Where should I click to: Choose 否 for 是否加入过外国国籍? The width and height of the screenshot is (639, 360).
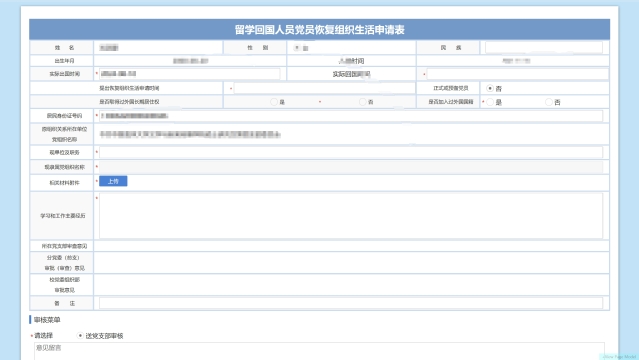click(x=549, y=102)
